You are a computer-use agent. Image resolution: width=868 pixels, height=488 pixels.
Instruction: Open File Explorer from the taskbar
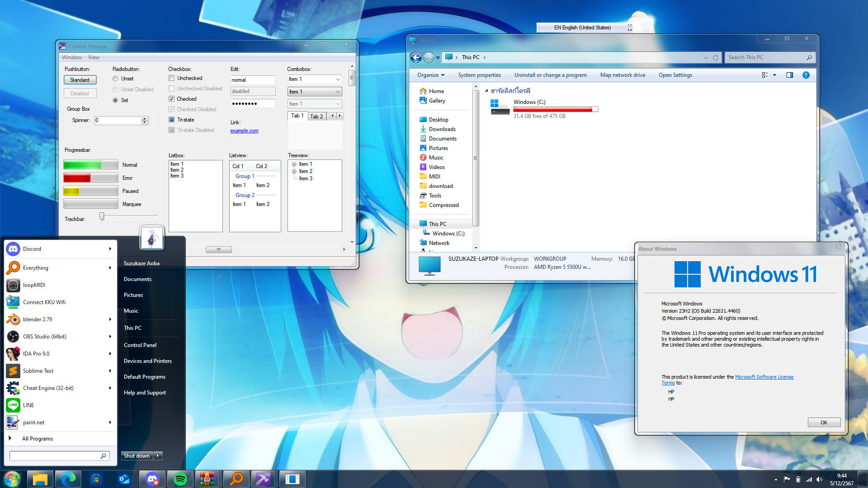point(40,479)
